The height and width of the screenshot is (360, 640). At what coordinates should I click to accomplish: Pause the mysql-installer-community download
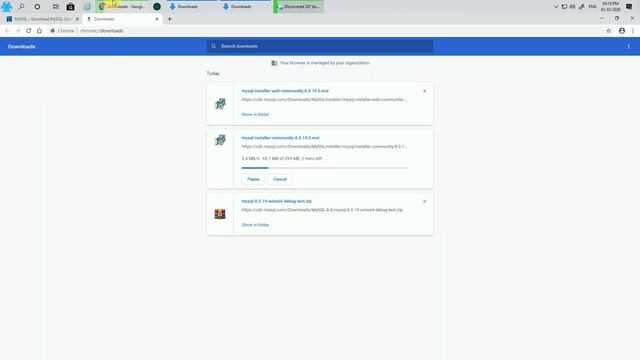click(253, 179)
